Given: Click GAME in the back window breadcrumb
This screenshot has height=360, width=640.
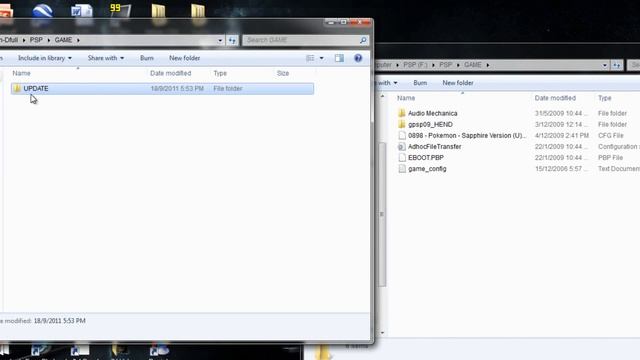Looking at the screenshot, I should (473, 65).
